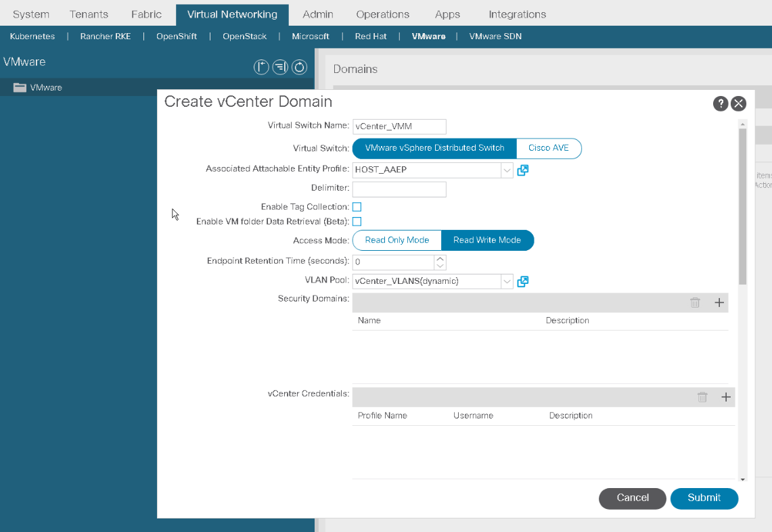Enable VM folder Data Retrieval checkbox
The width and height of the screenshot is (772, 532).
coord(357,222)
